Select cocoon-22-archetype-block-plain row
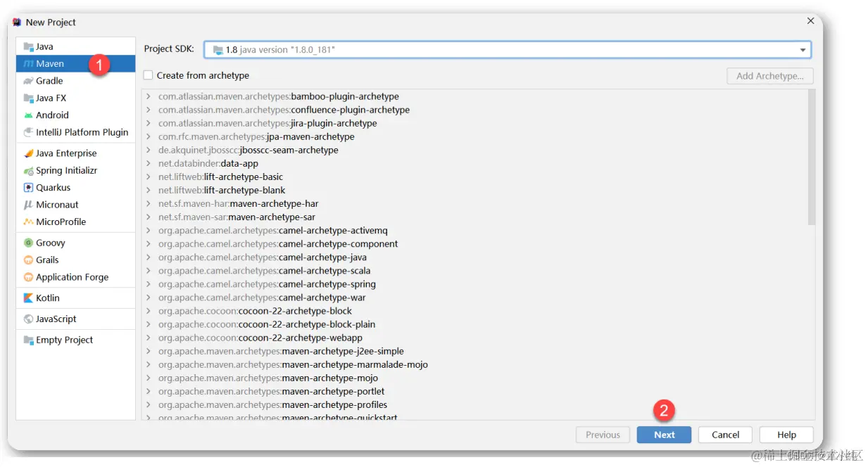The image size is (868, 467). (474, 324)
